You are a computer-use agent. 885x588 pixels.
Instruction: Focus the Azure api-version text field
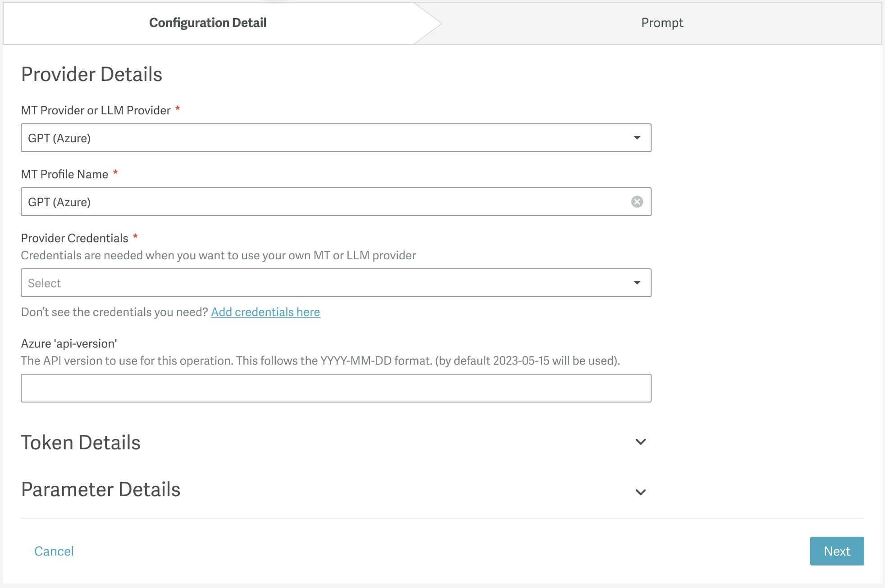[336, 388]
